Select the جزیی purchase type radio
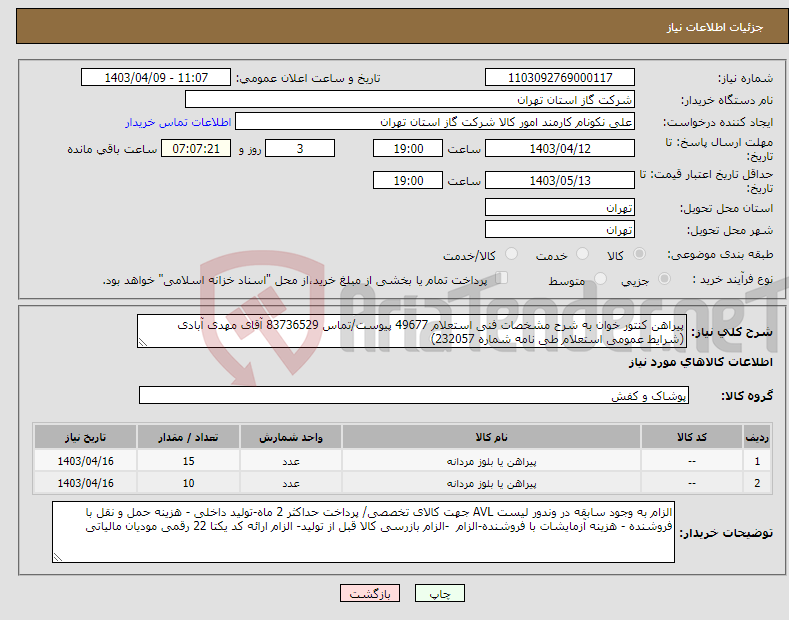Screen dimensions: 789x620 click(x=664, y=279)
